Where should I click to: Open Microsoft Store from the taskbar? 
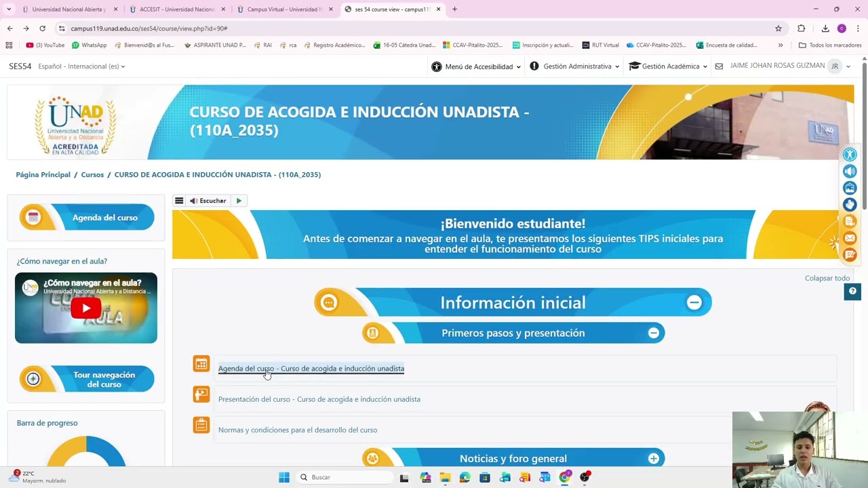(x=485, y=477)
